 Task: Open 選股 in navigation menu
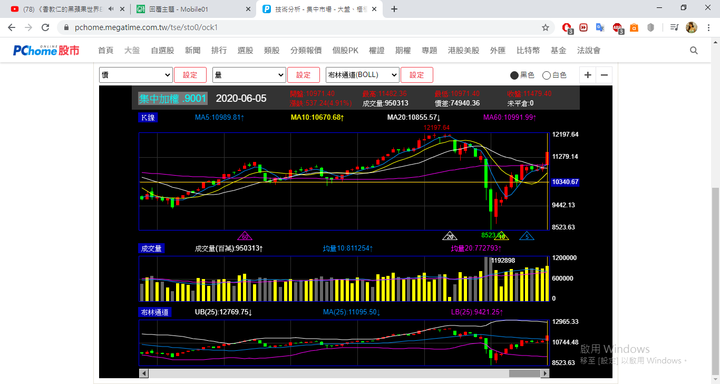click(x=245, y=51)
